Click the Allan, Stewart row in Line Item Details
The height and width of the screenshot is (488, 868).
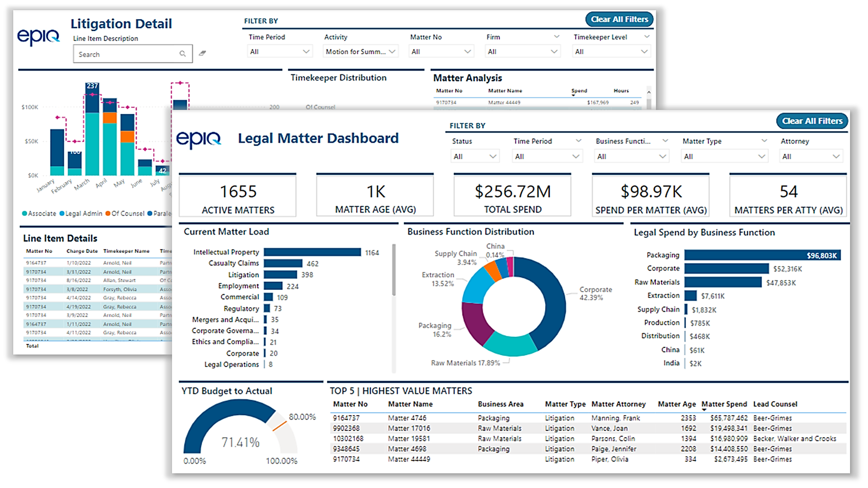pos(98,280)
